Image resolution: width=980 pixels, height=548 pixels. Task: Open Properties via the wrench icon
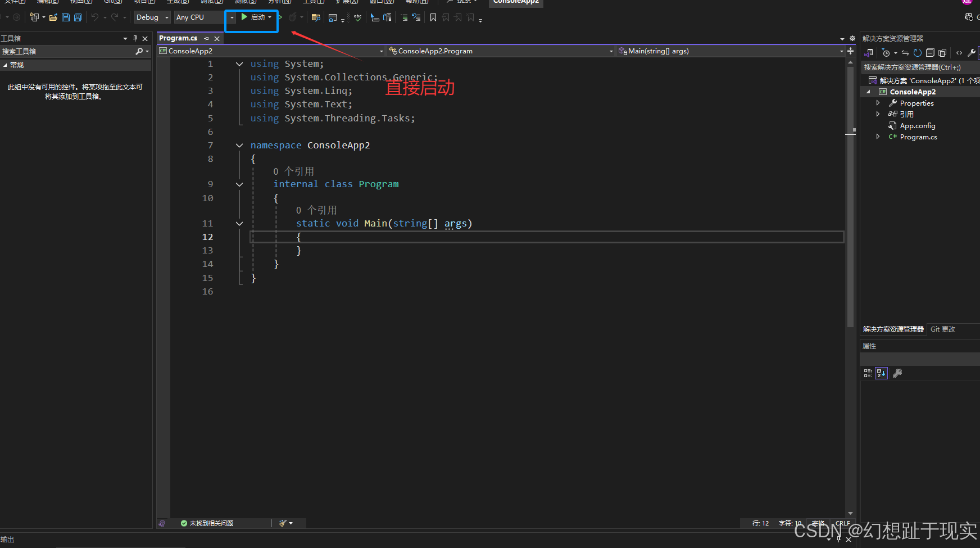(972, 52)
